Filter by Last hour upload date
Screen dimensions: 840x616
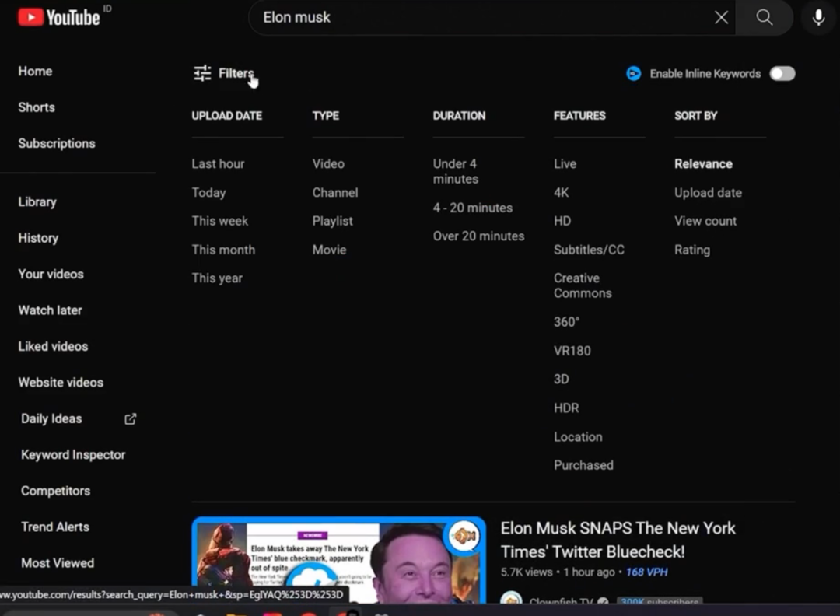(x=218, y=164)
